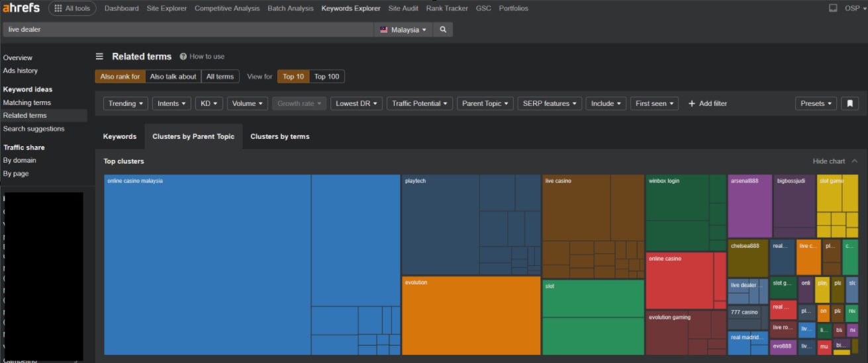Screen dimensions: 868x363
Task: Click the Ahrefs logo
Action: 21,8
